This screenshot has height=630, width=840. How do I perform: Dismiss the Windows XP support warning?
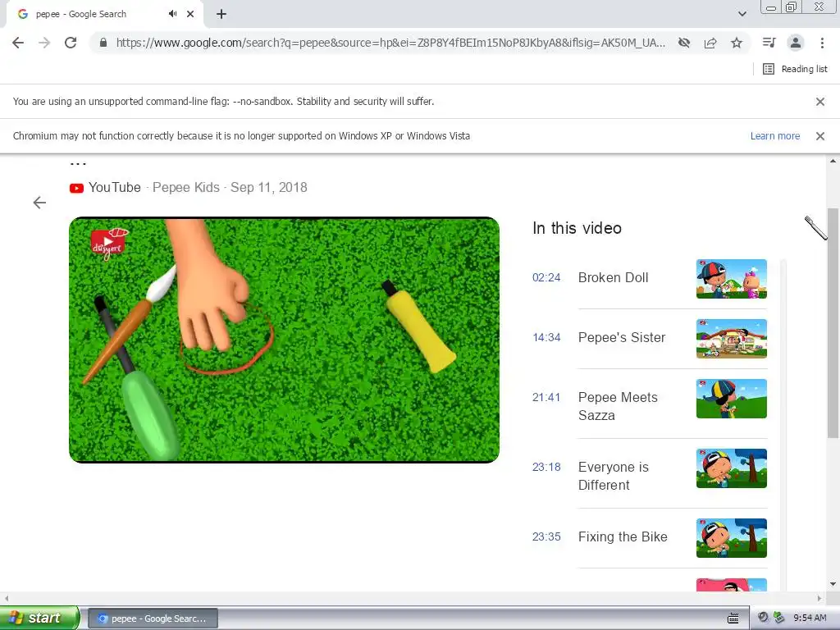tap(819, 136)
